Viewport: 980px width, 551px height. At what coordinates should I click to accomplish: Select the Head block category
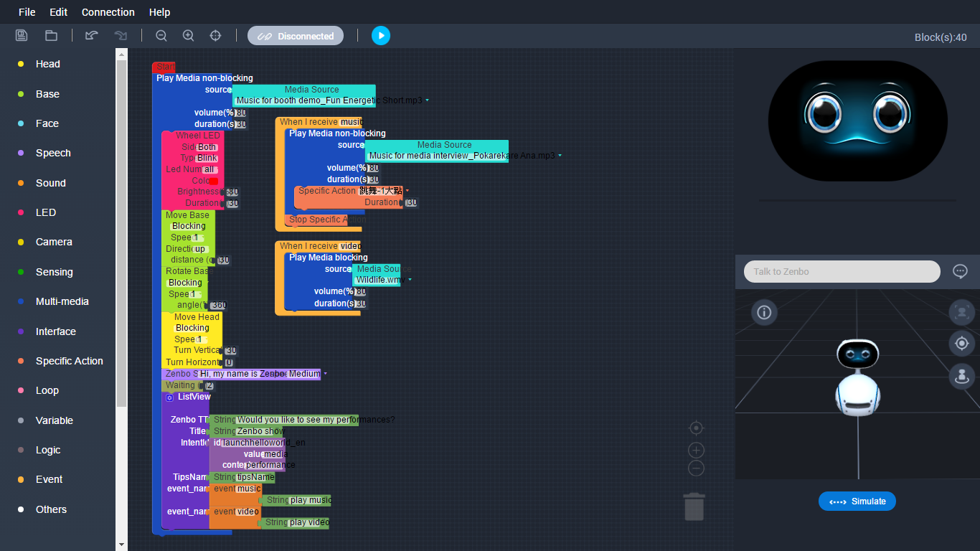tap(48, 64)
